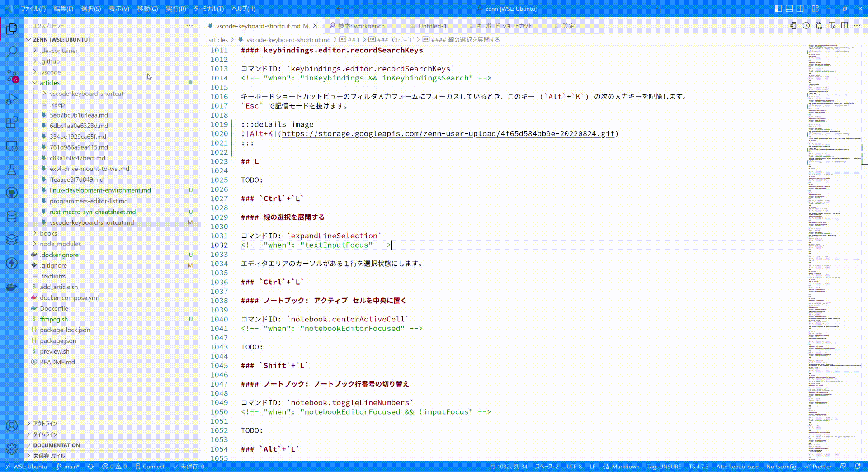Open the database view in activity bar

(x=12, y=217)
